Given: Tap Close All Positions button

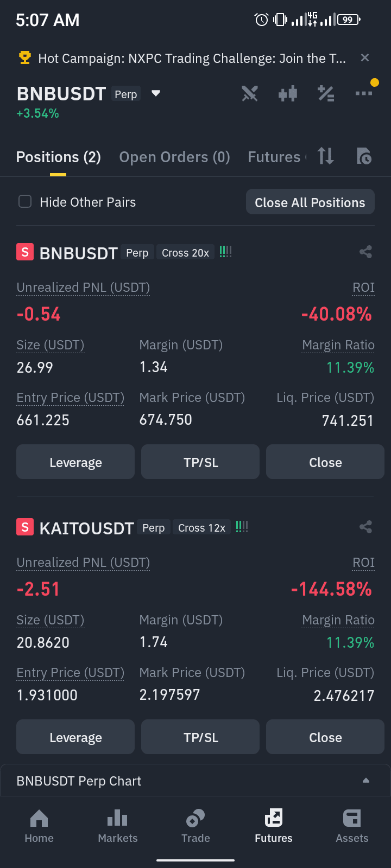Looking at the screenshot, I should pyautogui.click(x=310, y=202).
